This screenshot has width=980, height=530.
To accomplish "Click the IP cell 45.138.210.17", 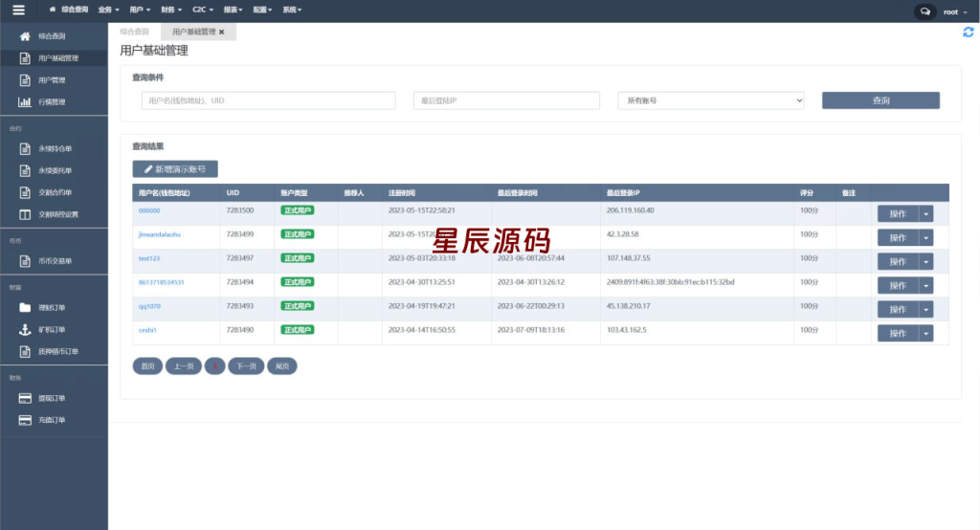I will coord(628,306).
